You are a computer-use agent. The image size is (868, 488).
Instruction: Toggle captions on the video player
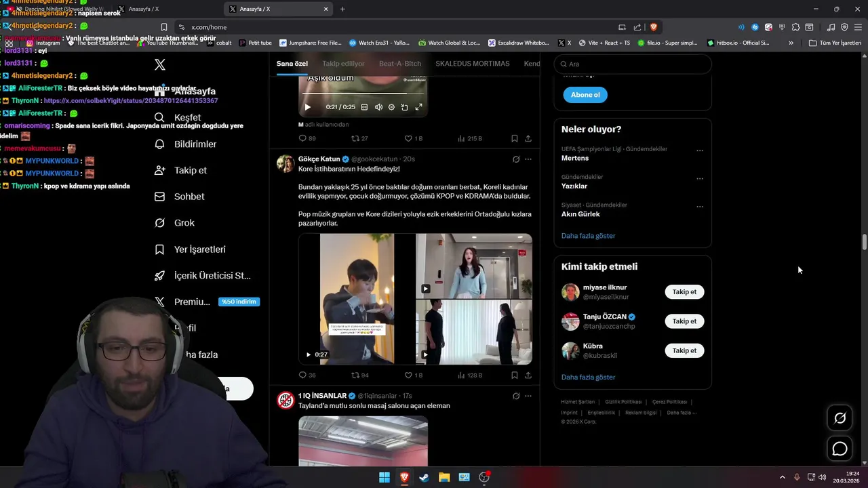[364, 107]
